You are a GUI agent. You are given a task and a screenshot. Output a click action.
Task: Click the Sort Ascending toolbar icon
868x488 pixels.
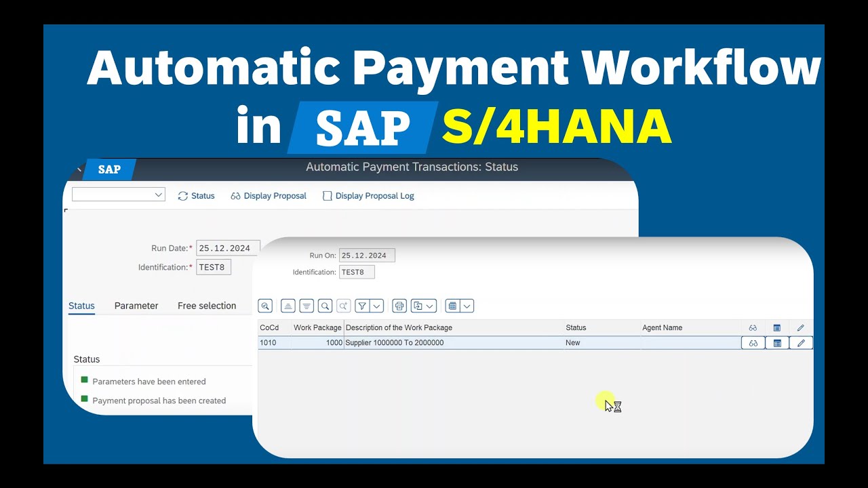pos(288,306)
